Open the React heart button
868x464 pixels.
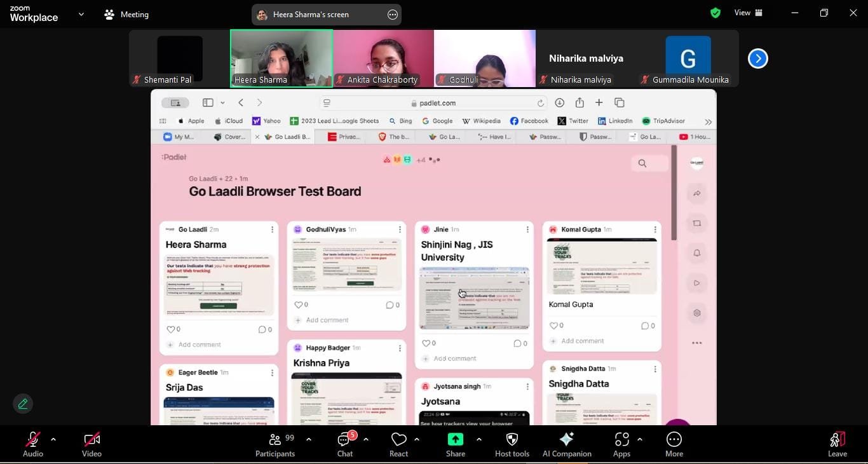click(x=398, y=444)
